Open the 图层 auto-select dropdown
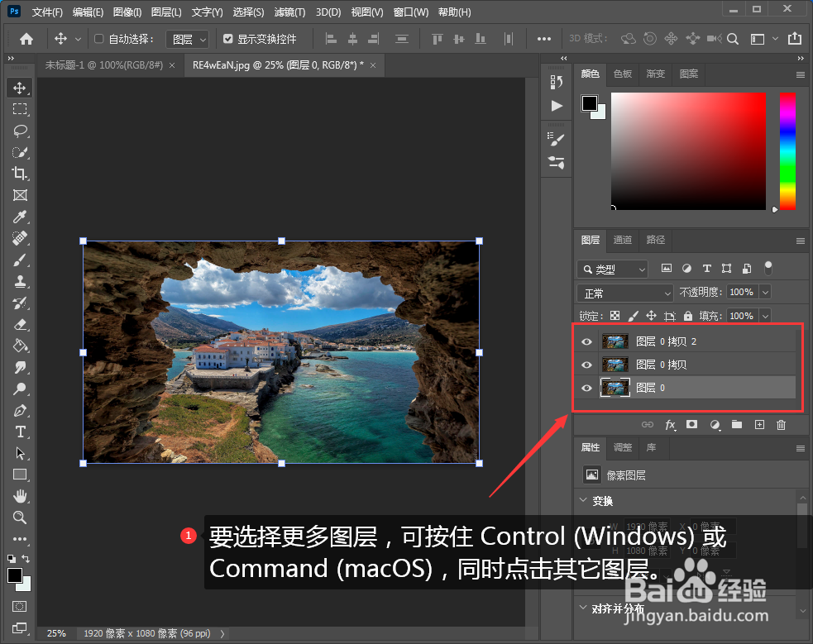This screenshot has height=644, width=813. (187, 40)
